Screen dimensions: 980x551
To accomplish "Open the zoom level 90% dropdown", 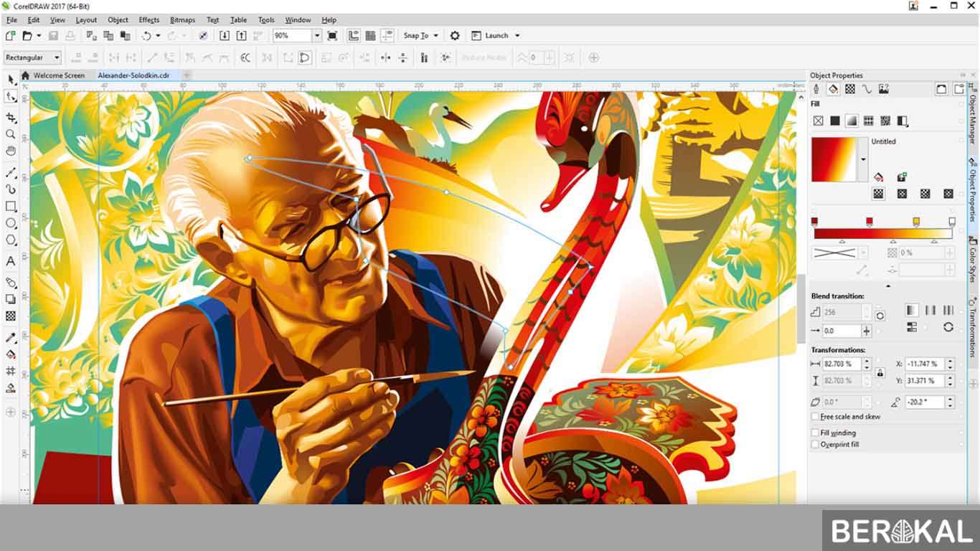I will point(316,35).
